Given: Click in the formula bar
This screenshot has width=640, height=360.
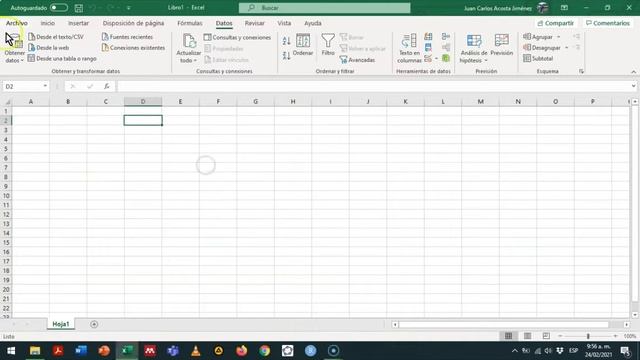Looking at the screenshot, I should 373,86.
